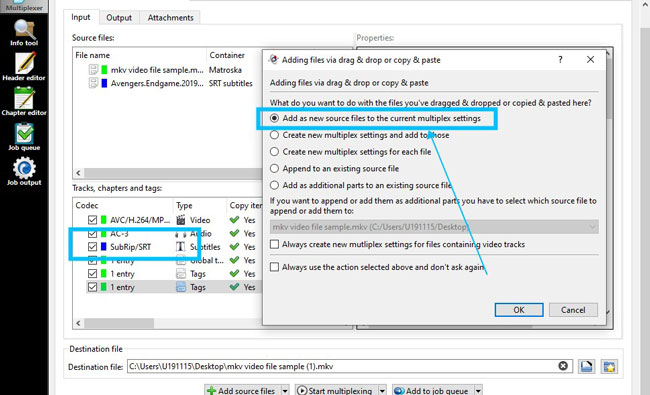Click the help question mark in dialog
Image resolution: width=650 pixels, height=395 pixels.
point(560,60)
